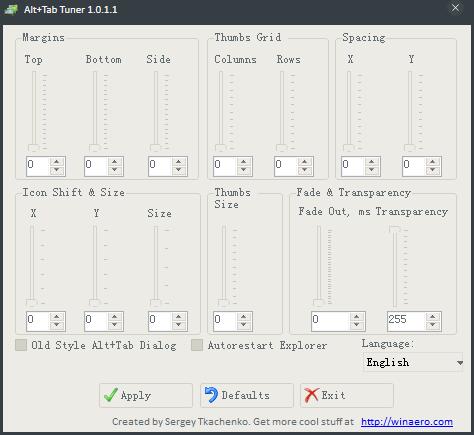Click the blue Defaults undo arrow icon

click(x=211, y=395)
